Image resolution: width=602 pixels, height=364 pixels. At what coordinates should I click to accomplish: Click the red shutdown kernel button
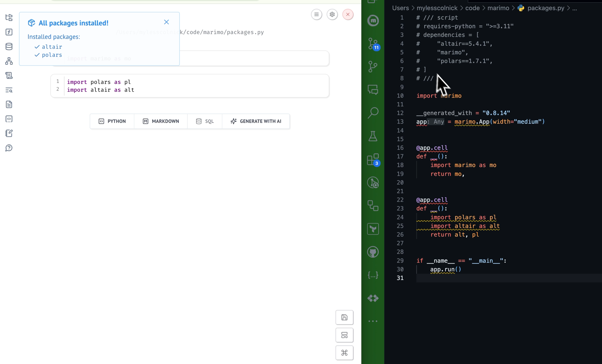coord(348,14)
